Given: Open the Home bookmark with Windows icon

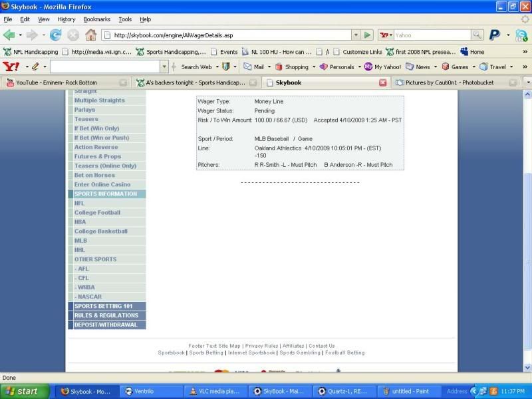Looking at the screenshot, I should point(472,52).
